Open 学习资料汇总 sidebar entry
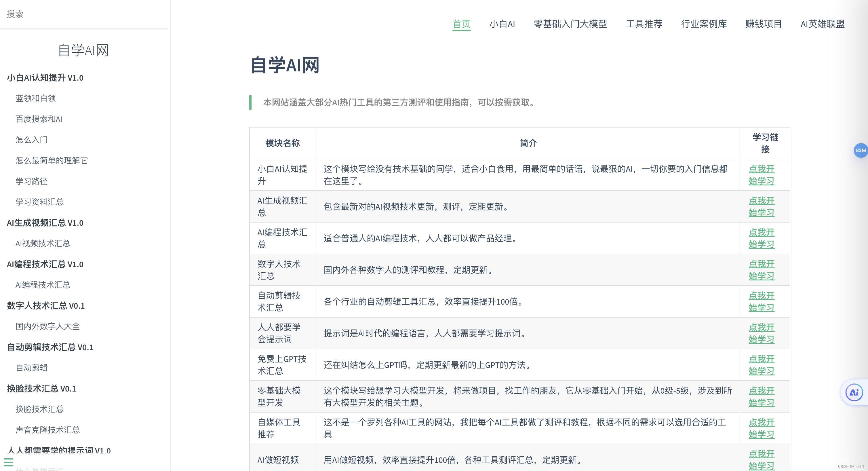 [x=39, y=202]
